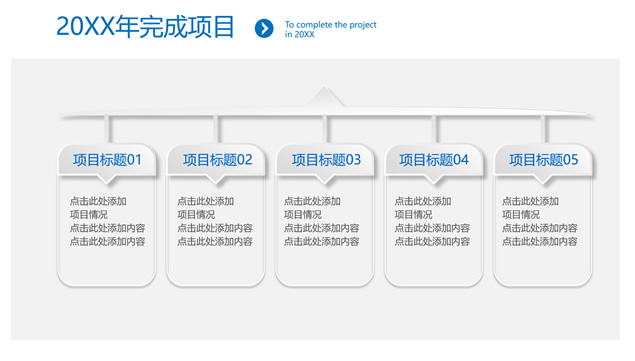
Task: Click the body text under 项目标题01
Action: pos(107,221)
